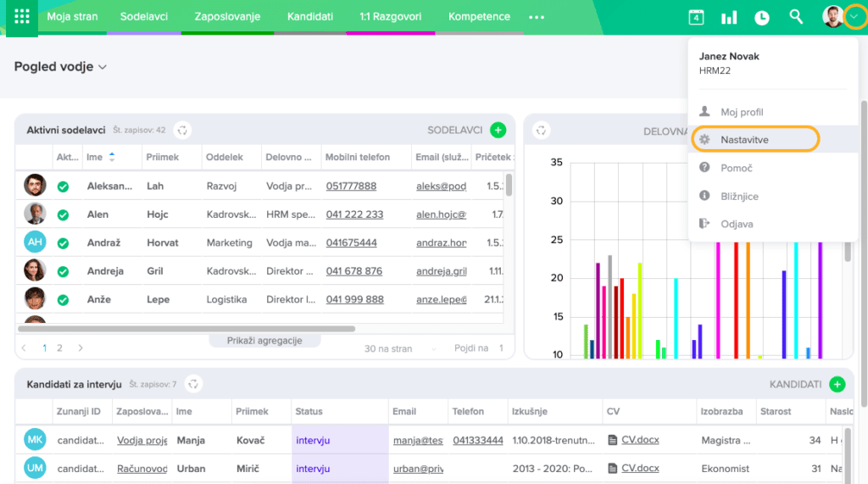Toggle active status checkmark for Alen

(63, 214)
